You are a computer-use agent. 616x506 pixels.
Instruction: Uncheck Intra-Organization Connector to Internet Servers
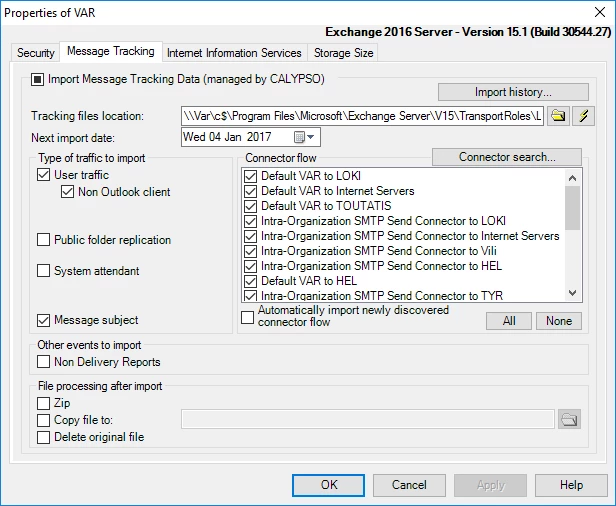(250, 236)
